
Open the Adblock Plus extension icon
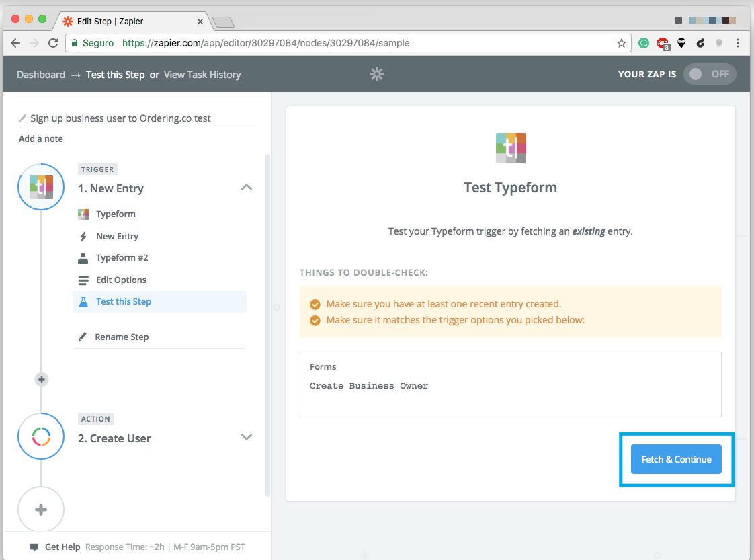(663, 43)
